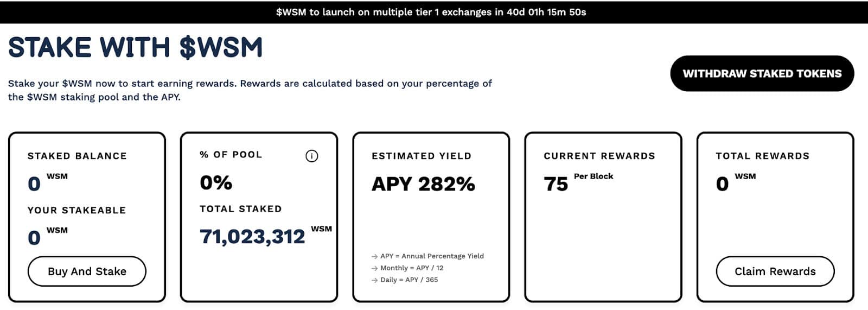Click the Your Stakeable label

(x=76, y=210)
